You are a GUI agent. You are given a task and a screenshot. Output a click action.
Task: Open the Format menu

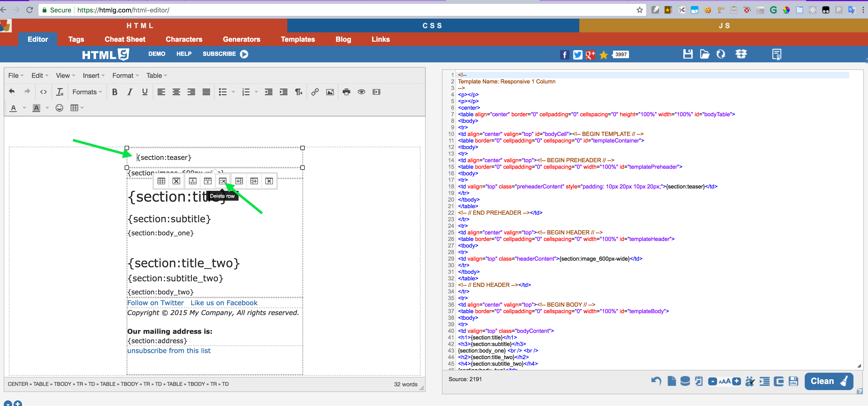coord(125,75)
